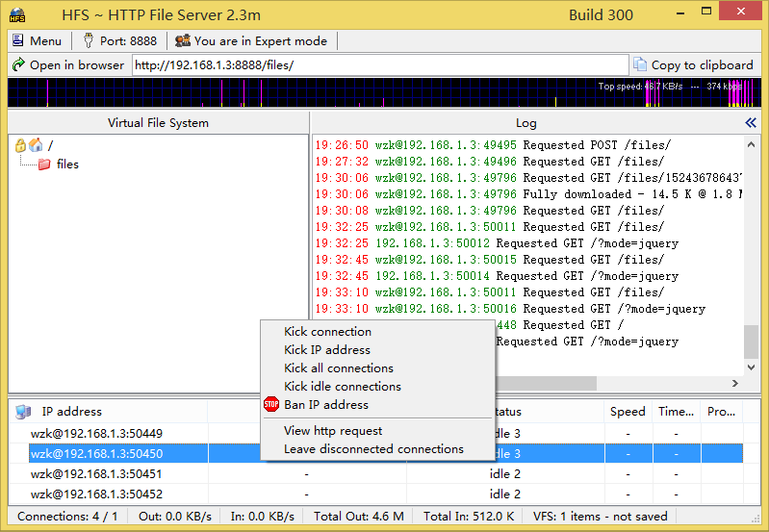Click the Menu toolbar button label

coord(45,40)
